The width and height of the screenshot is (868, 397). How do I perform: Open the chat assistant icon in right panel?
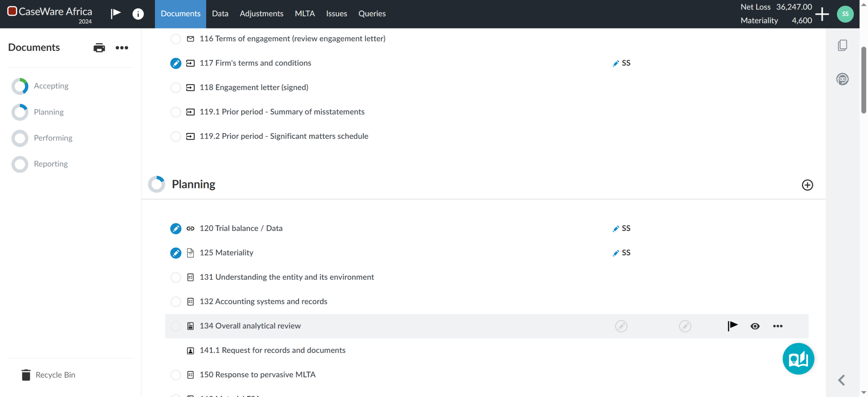[842, 79]
